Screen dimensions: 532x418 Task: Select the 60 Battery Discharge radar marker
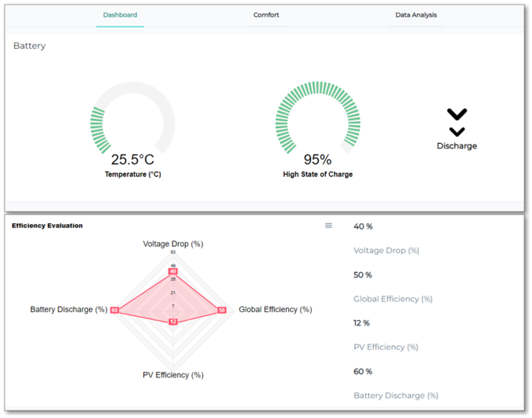pos(115,310)
